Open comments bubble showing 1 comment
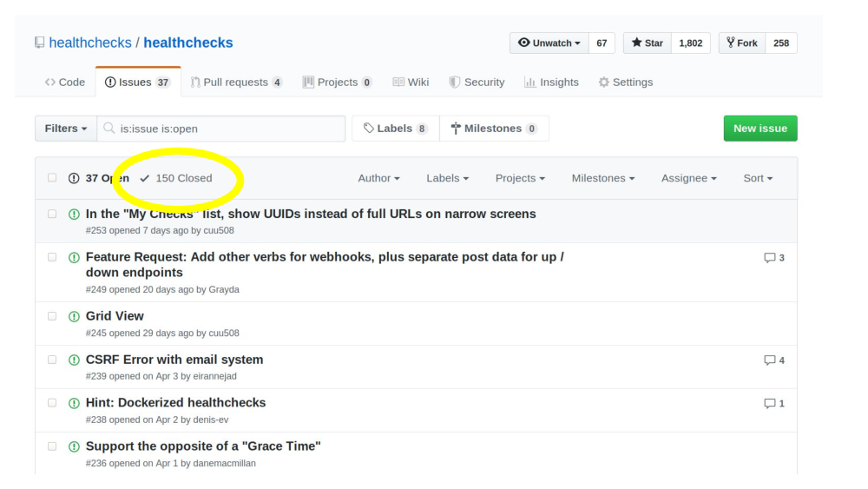The height and width of the screenshot is (489, 868). pyautogui.click(x=774, y=403)
